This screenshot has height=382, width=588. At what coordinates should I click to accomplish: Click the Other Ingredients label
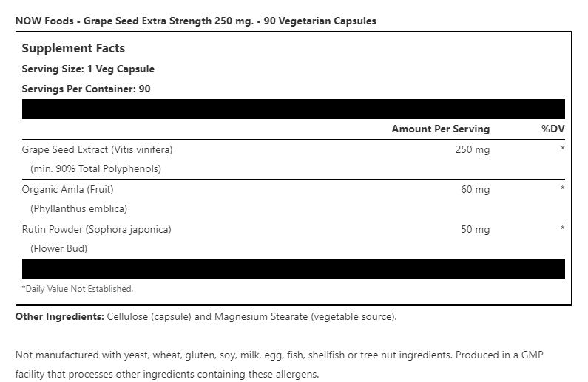coord(58,317)
